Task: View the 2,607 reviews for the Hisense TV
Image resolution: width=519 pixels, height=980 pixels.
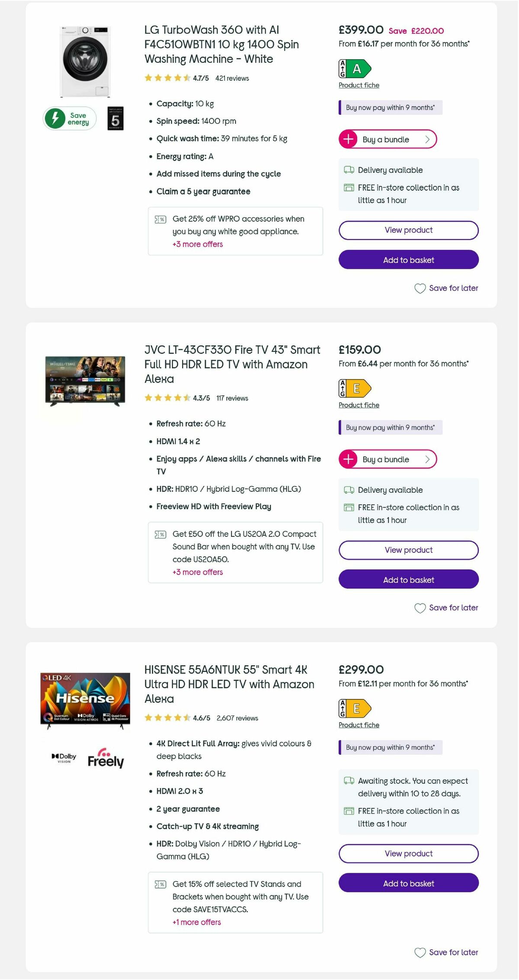Action: pos(238,718)
